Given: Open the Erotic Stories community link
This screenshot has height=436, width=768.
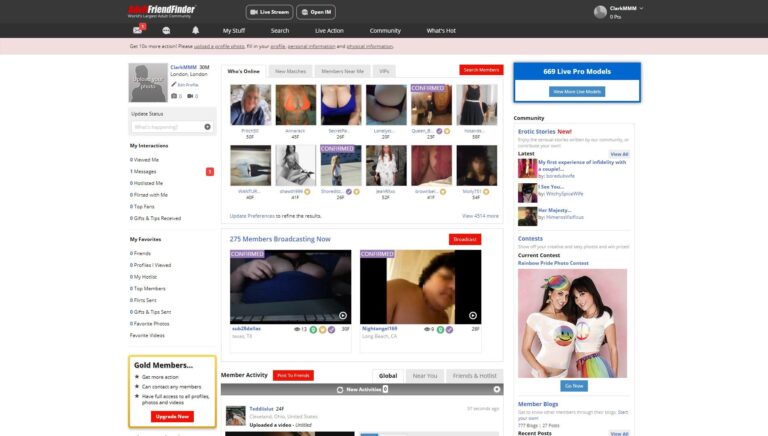Looking at the screenshot, I should coord(537,132).
